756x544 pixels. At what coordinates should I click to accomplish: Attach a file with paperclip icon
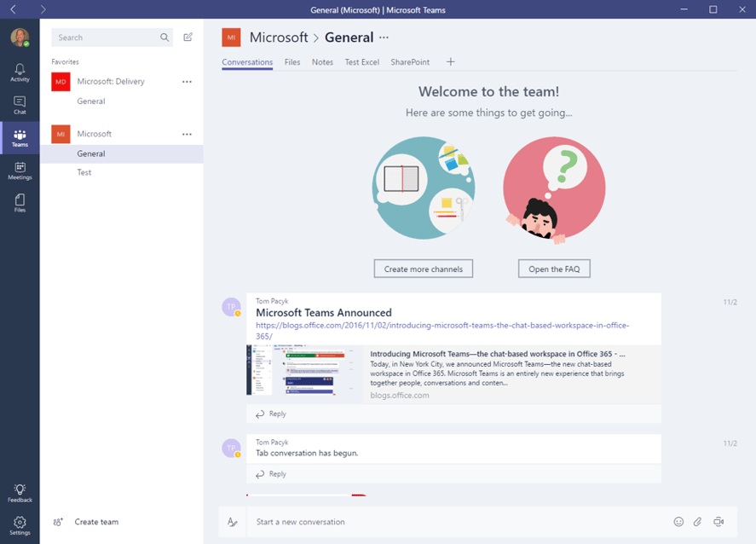(698, 521)
